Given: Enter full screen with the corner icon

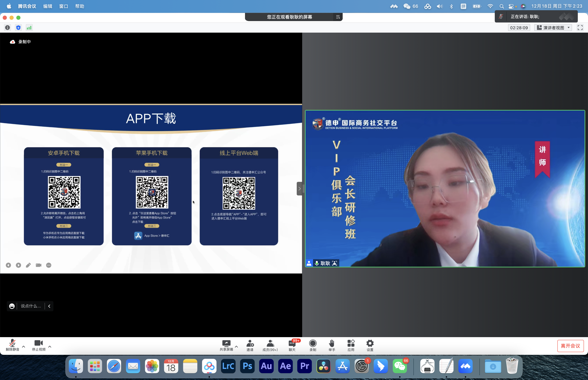Looking at the screenshot, I should click(x=580, y=28).
